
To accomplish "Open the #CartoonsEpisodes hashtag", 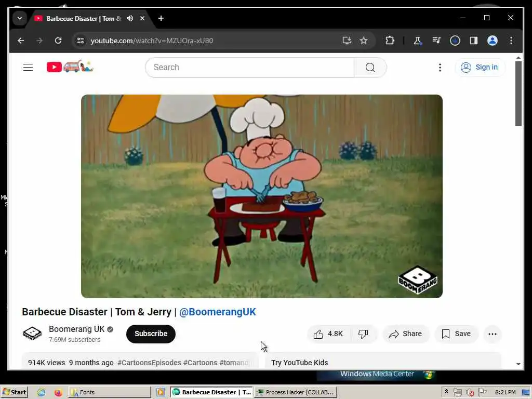I will point(149,363).
